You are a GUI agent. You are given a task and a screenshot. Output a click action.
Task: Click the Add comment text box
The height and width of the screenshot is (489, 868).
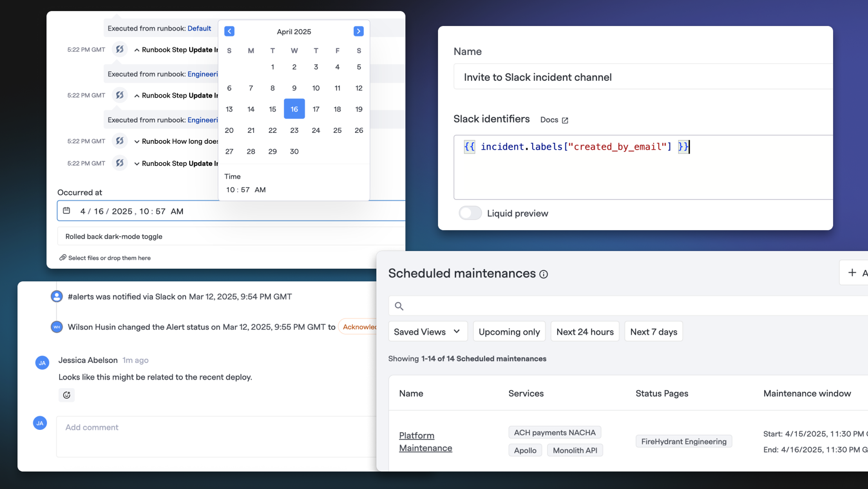click(216, 436)
